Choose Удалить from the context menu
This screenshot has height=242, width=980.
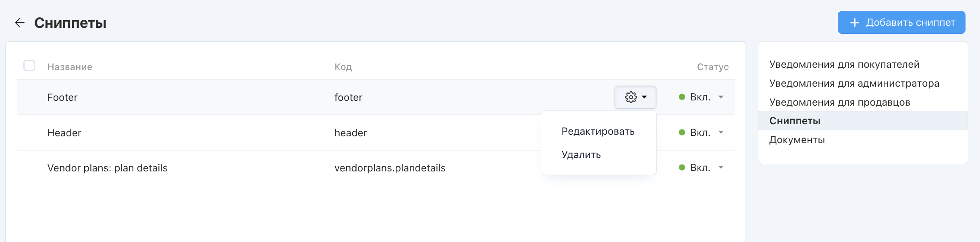581,155
